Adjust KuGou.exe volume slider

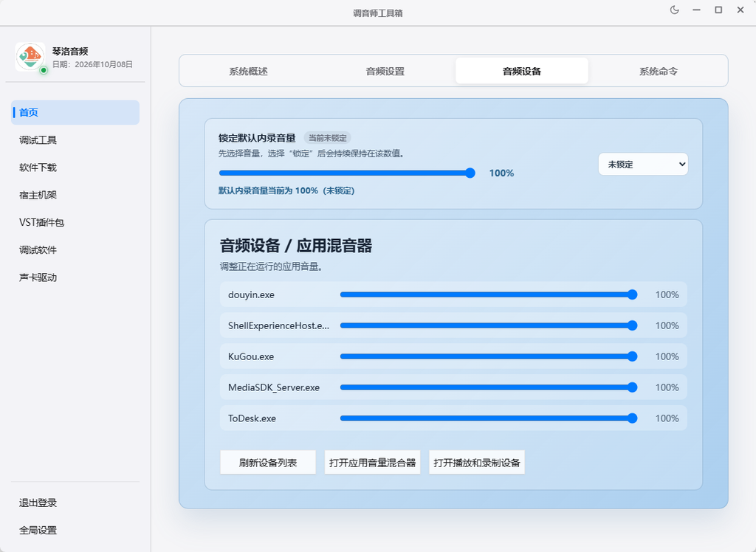[x=489, y=356]
